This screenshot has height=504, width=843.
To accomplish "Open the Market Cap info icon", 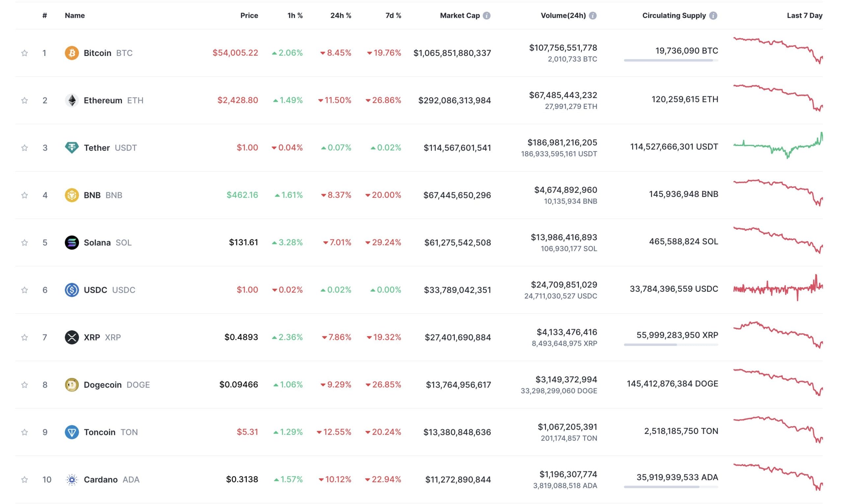I will click(x=486, y=15).
